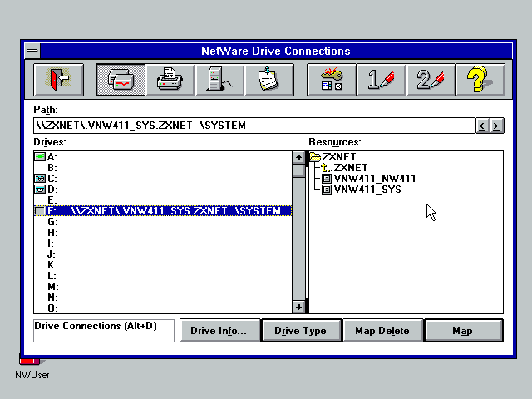Select drive G: in Drives list

coord(163,222)
